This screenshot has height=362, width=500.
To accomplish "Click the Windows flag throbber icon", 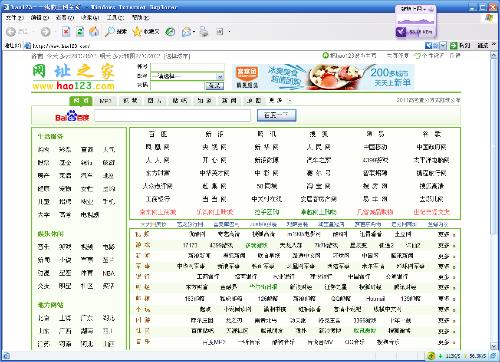I will point(489,18).
